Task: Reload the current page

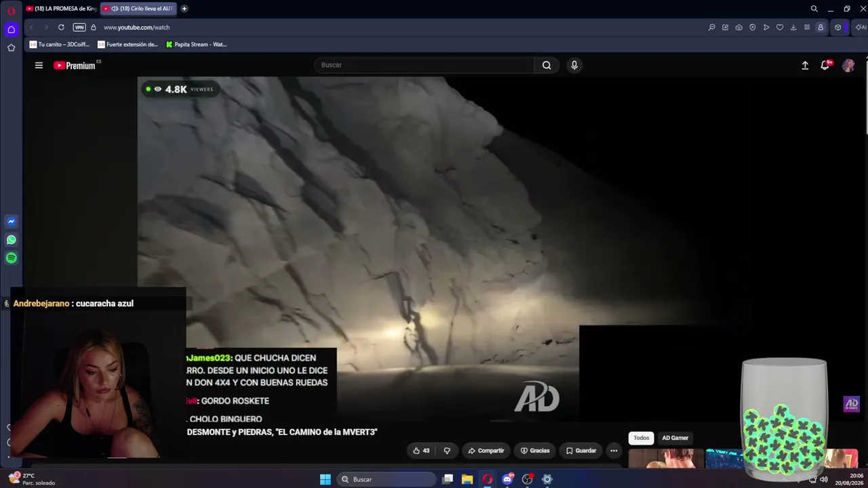Action: 61,27
